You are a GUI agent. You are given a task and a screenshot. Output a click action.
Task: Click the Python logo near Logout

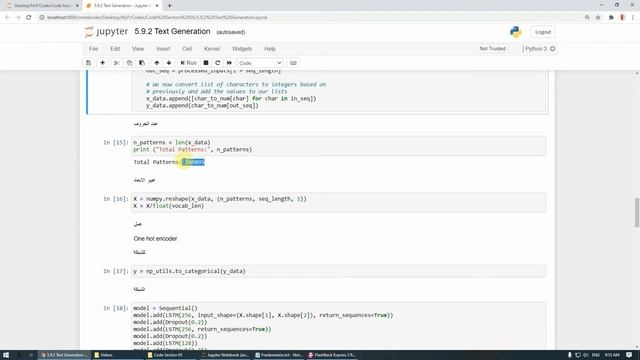click(516, 32)
